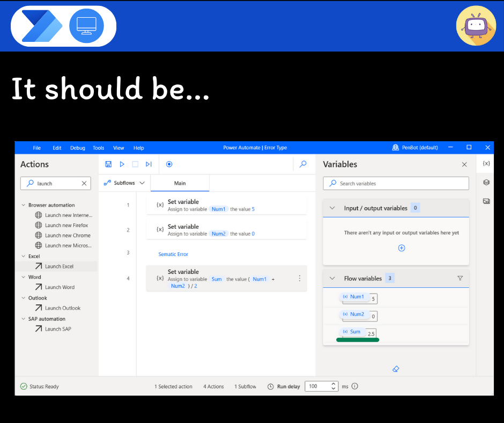Select the Main subflow tab

180,183
